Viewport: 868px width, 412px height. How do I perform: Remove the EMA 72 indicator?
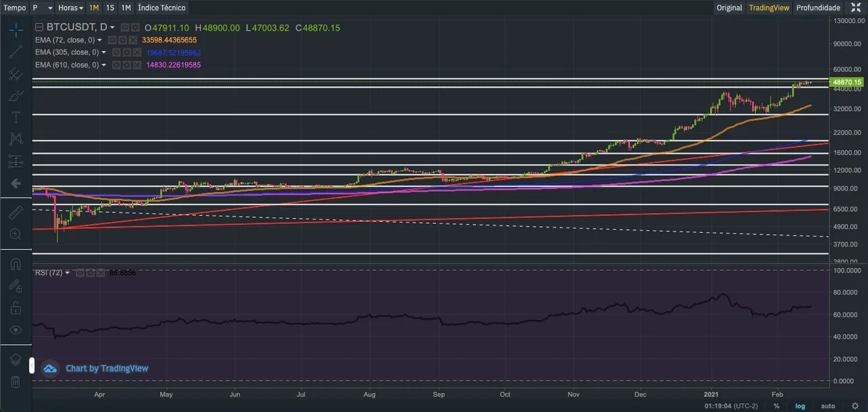132,40
